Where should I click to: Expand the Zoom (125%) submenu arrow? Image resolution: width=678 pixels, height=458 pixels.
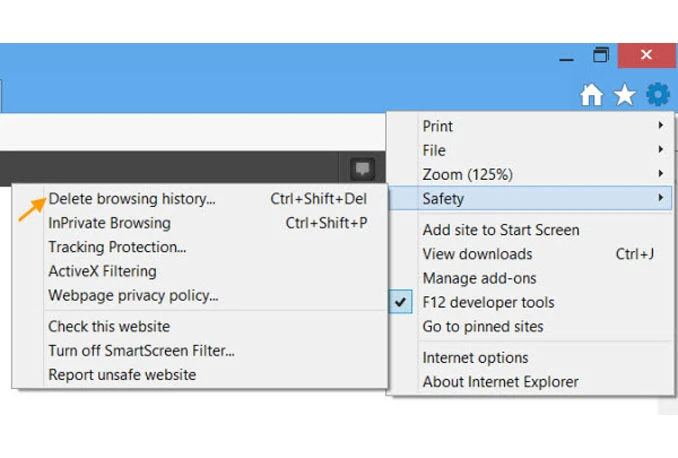click(x=660, y=174)
